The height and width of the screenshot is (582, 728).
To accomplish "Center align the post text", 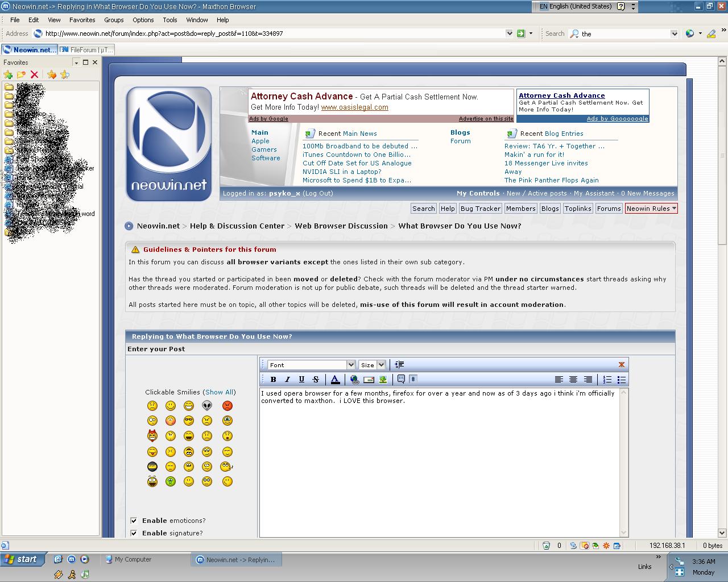I will [x=573, y=380].
